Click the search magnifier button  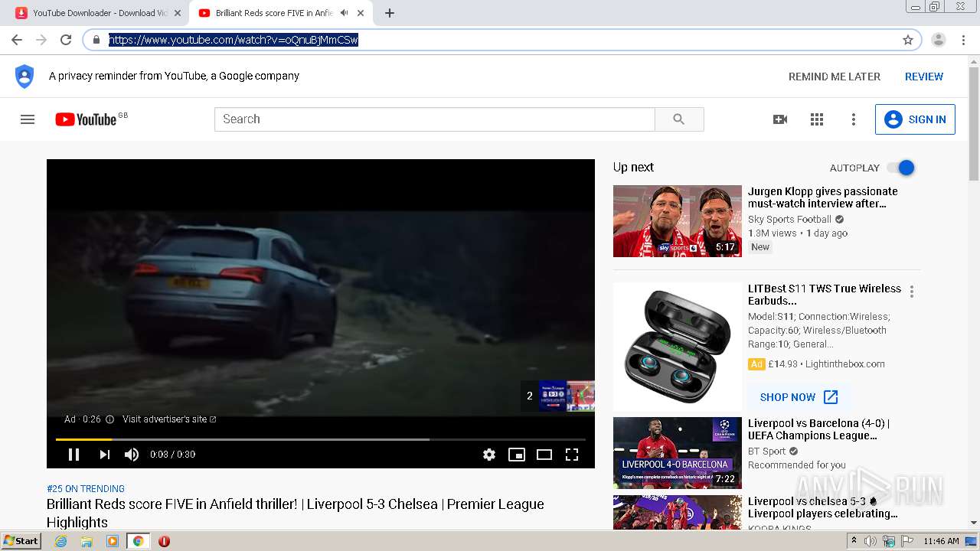679,119
